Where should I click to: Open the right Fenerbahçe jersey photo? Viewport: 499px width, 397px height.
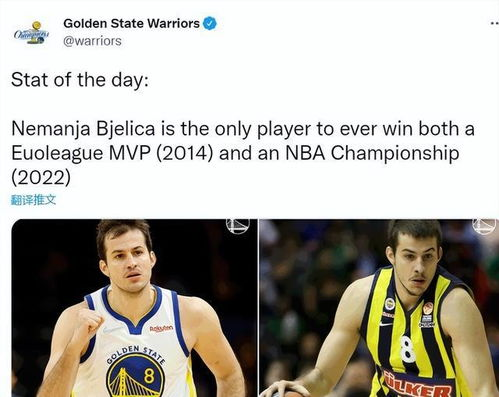pyautogui.click(x=379, y=308)
